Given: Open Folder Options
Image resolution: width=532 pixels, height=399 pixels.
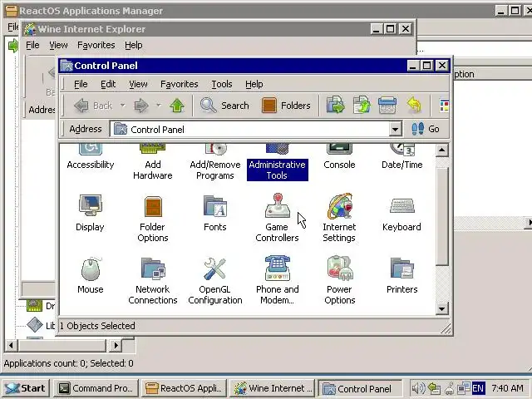Looking at the screenshot, I should pos(153,219).
